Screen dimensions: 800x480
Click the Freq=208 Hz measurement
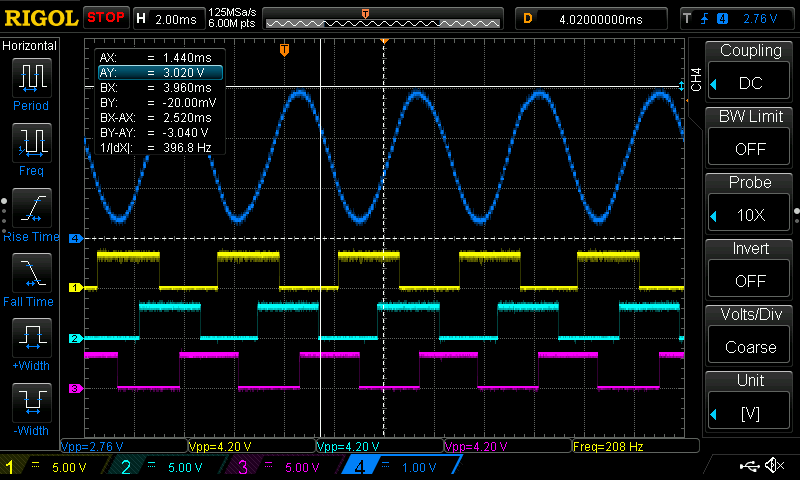point(608,447)
